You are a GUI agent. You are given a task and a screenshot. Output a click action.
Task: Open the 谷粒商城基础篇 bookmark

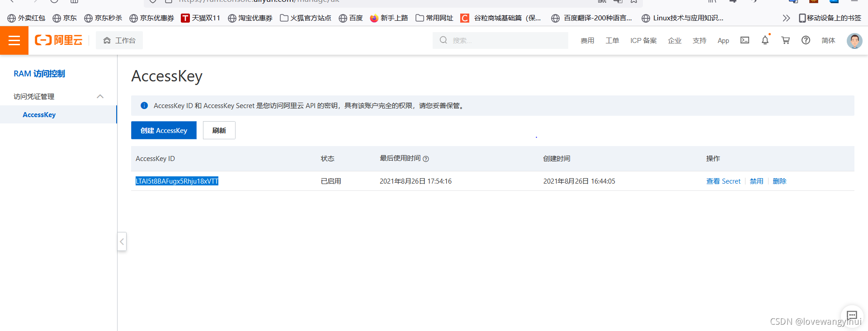click(501, 18)
